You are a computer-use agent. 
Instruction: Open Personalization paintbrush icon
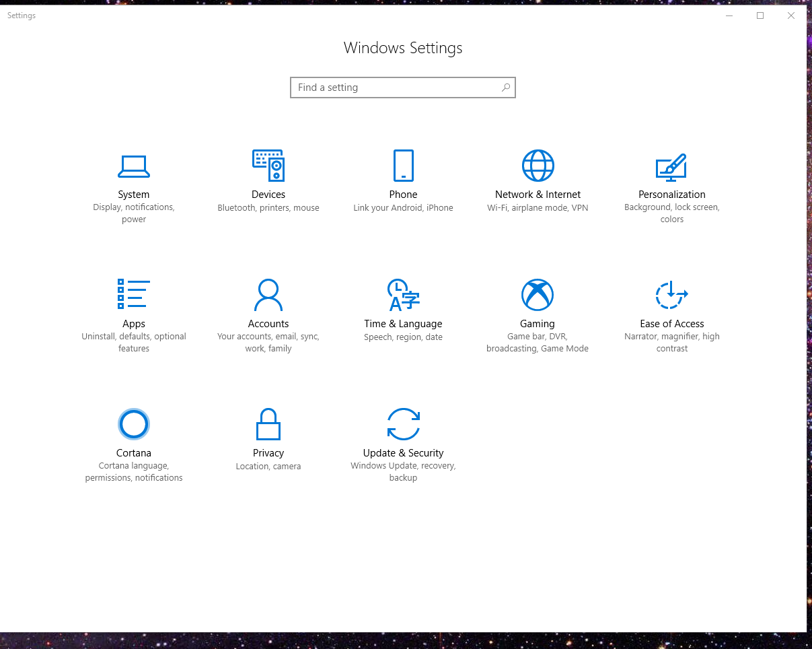coord(671,167)
